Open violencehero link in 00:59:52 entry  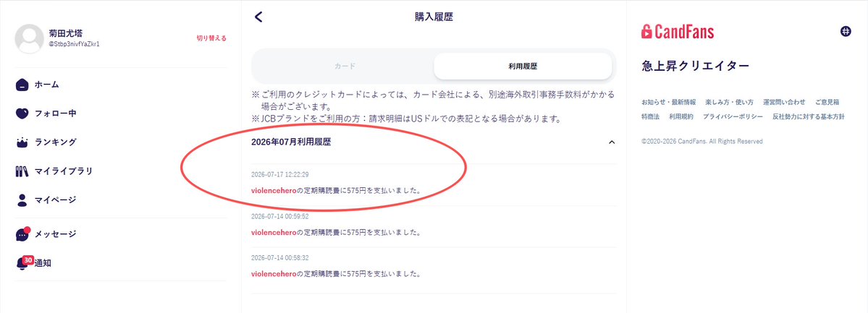[274, 232]
